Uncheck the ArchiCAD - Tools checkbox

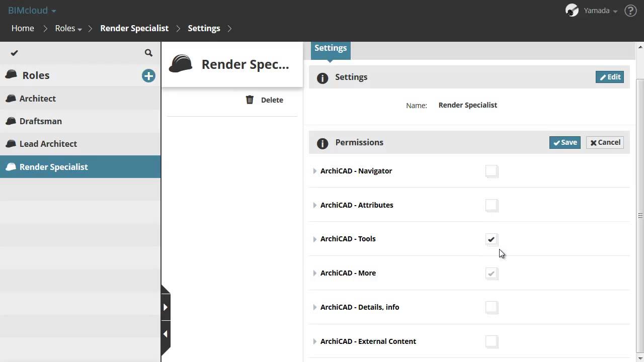pos(492,239)
